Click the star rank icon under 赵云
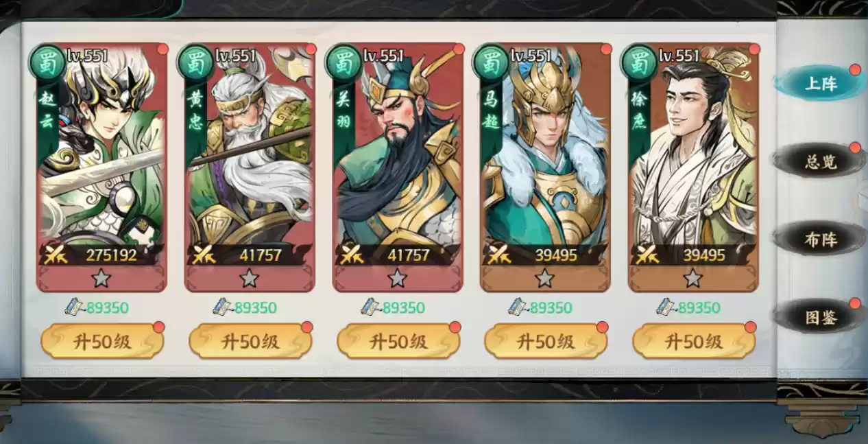 (101, 278)
